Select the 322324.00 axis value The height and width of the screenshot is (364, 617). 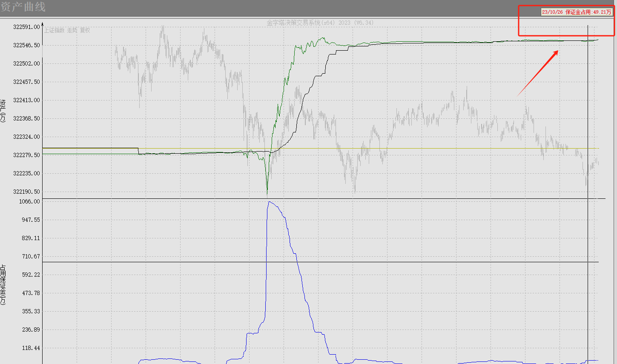(26, 137)
